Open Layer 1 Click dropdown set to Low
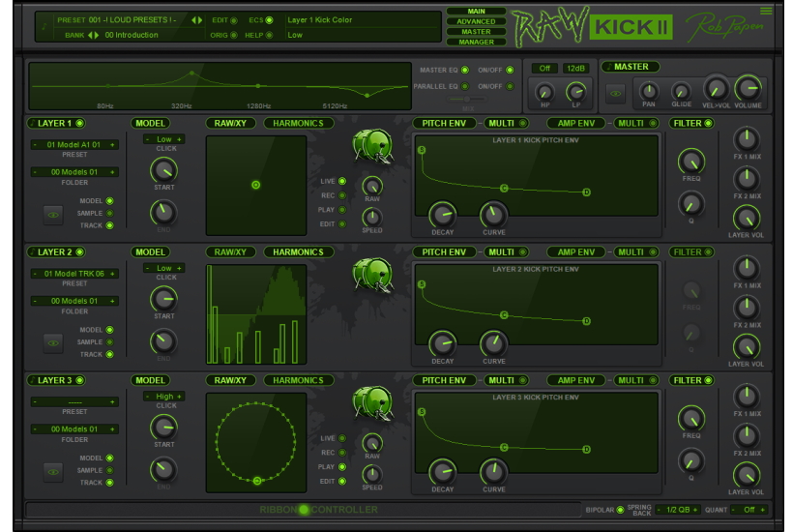 click(x=163, y=139)
